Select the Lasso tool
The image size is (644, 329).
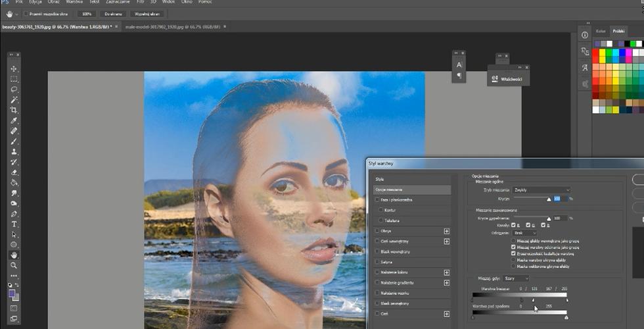14,89
